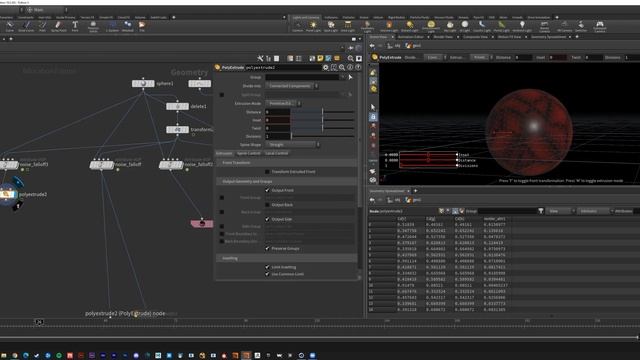640x360 pixels.
Task: Add a Sky Light from the shelf
Action: (x=450, y=27)
